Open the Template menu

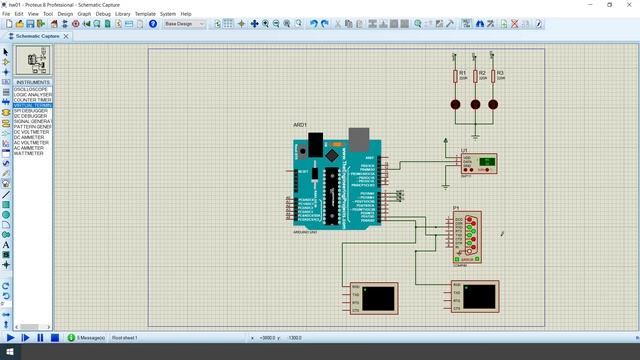click(145, 14)
